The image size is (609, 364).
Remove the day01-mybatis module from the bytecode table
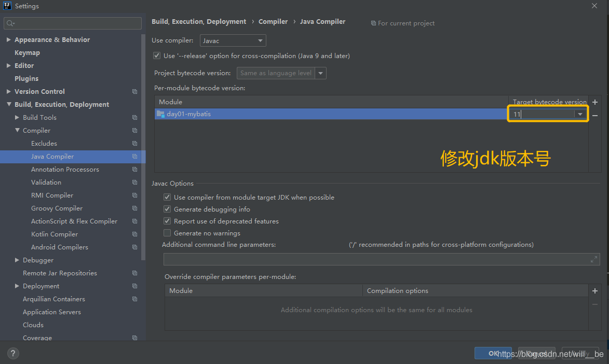(594, 115)
